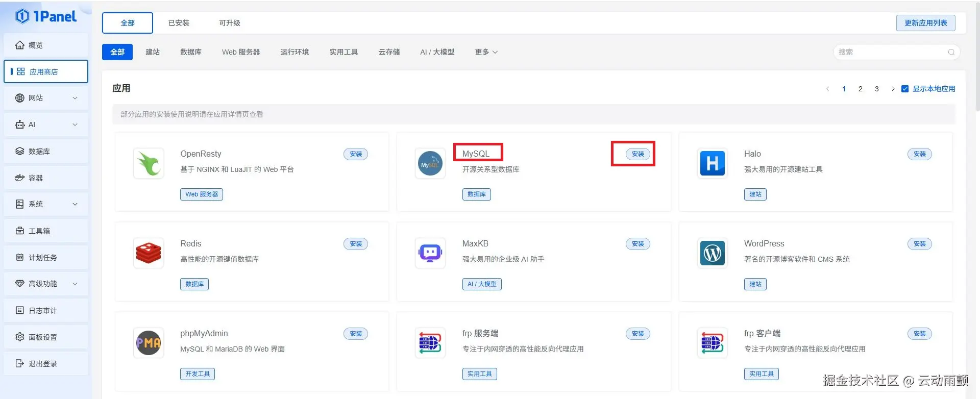Install frp 客户端 with 安装 button
This screenshot has width=980, height=399.
point(920,334)
